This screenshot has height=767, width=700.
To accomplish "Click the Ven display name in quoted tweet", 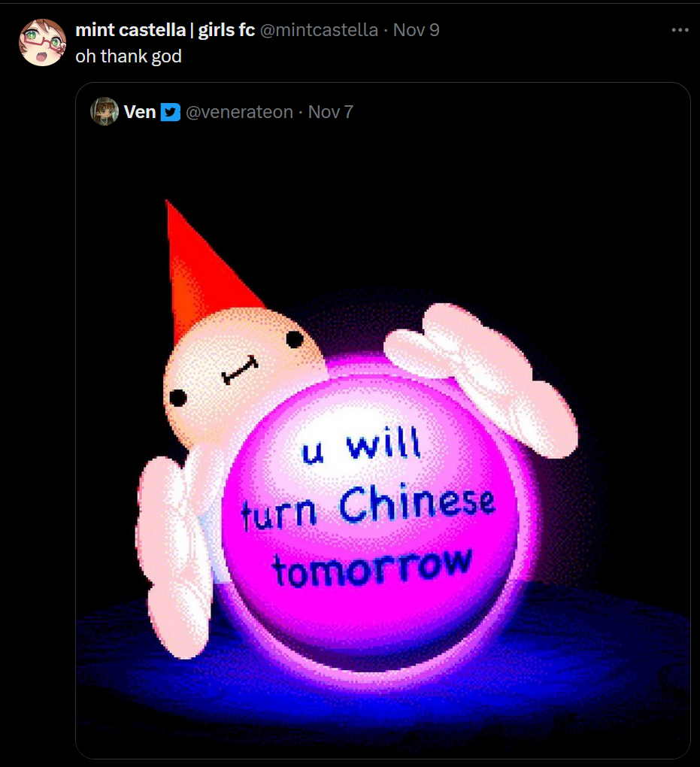I will coord(140,112).
